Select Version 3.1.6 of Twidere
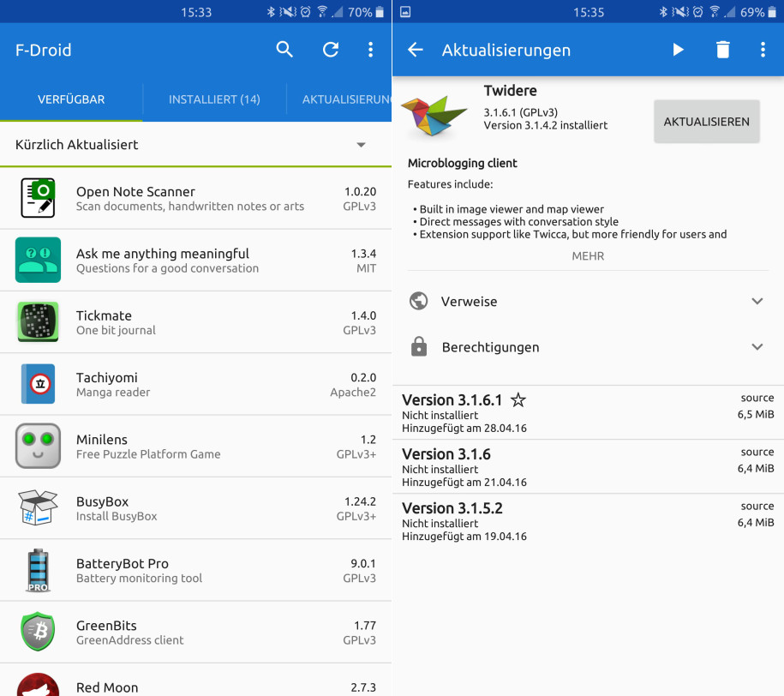This screenshot has width=784, height=696. click(588, 467)
